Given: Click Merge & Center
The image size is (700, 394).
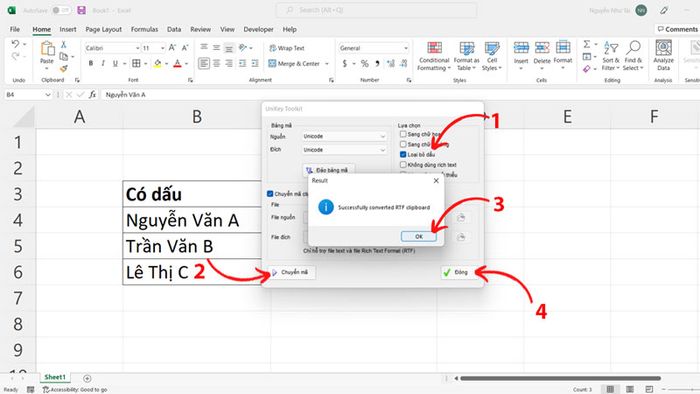Looking at the screenshot, I should pos(294,64).
